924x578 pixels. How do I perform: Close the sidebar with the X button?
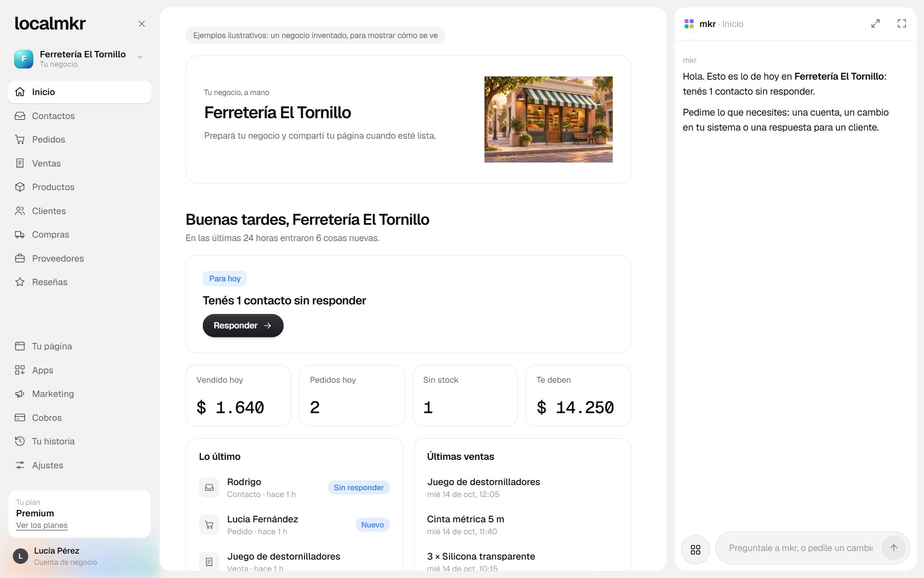point(142,24)
